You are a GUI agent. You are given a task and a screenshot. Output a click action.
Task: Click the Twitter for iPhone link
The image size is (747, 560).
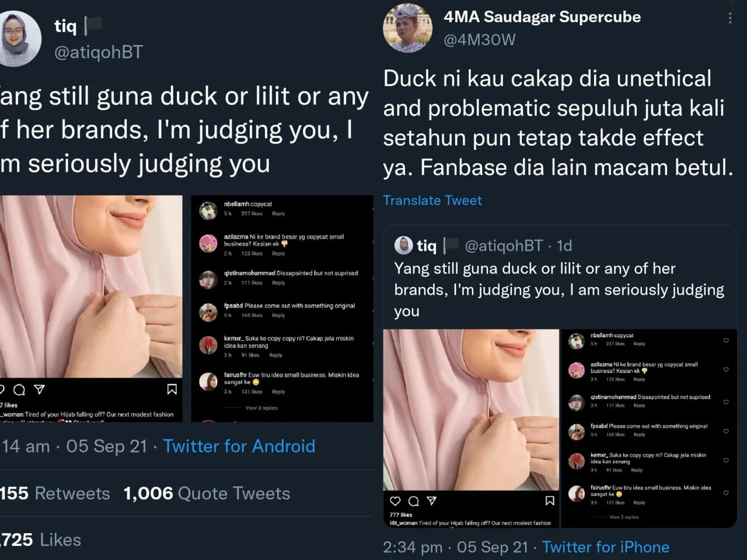point(605,547)
